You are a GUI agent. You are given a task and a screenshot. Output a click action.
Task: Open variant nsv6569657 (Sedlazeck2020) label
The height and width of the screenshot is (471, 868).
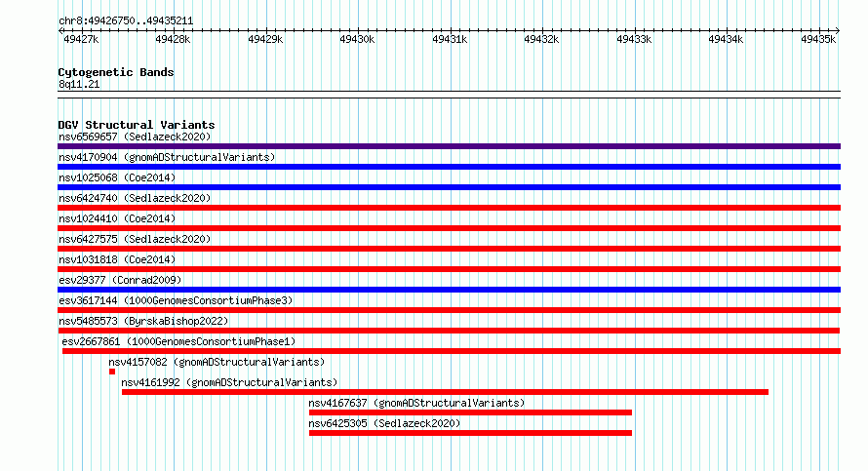pos(135,137)
